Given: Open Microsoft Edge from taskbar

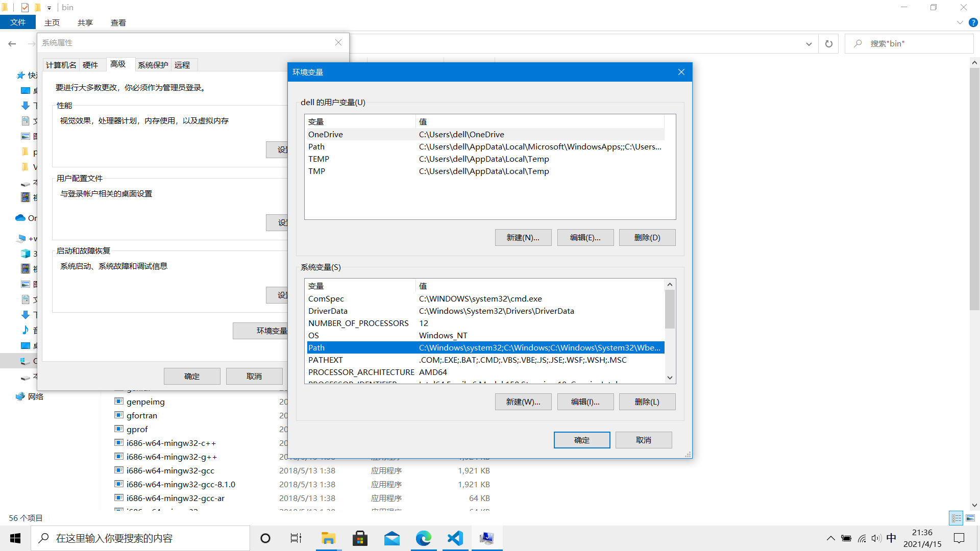Looking at the screenshot, I should tap(423, 538).
